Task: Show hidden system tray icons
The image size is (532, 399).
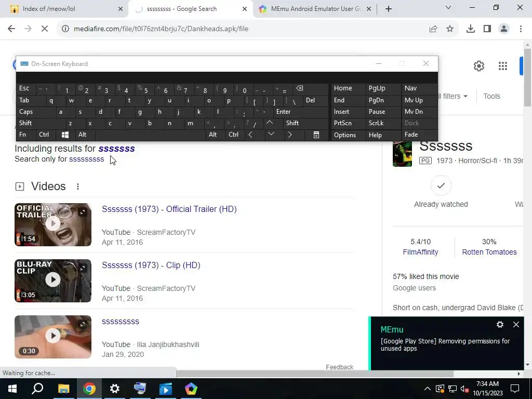Action: click(x=428, y=389)
